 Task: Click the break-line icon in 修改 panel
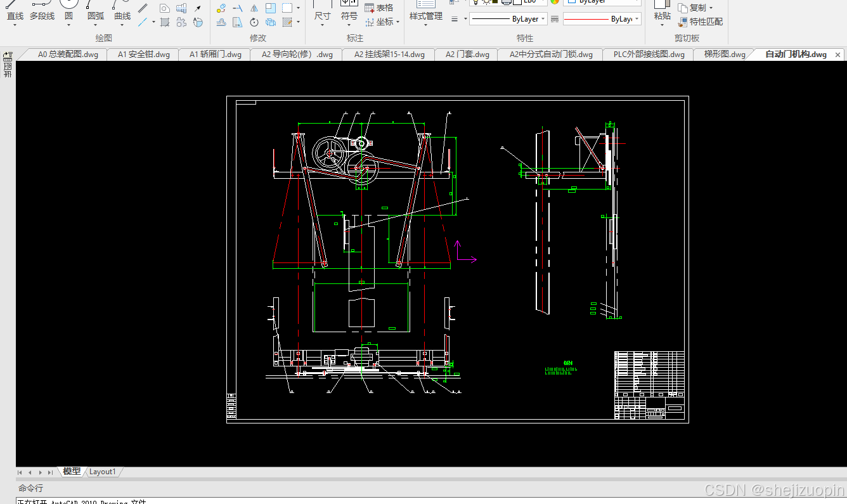[238, 8]
